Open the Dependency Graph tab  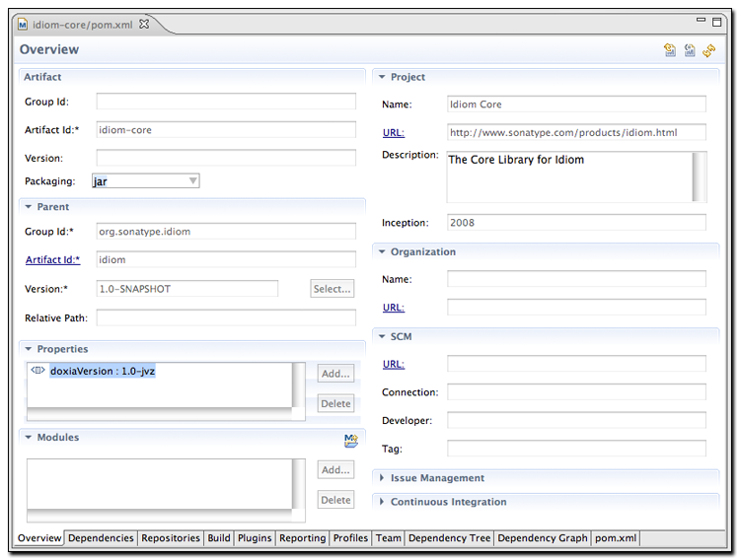pyautogui.click(x=541, y=538)
